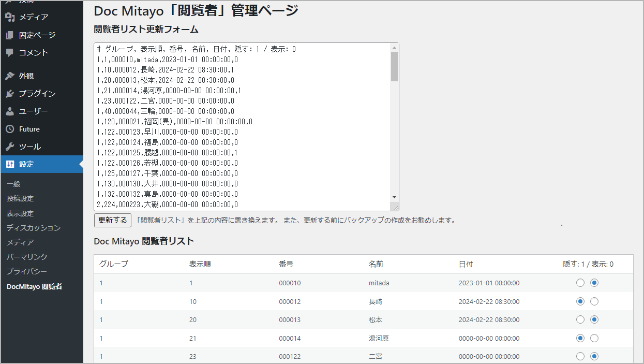Click the 閲覧者リスト更新フォーム heading
Image resolution: width=644 pixels, height=364 pixels.
(x=146, y=30)
